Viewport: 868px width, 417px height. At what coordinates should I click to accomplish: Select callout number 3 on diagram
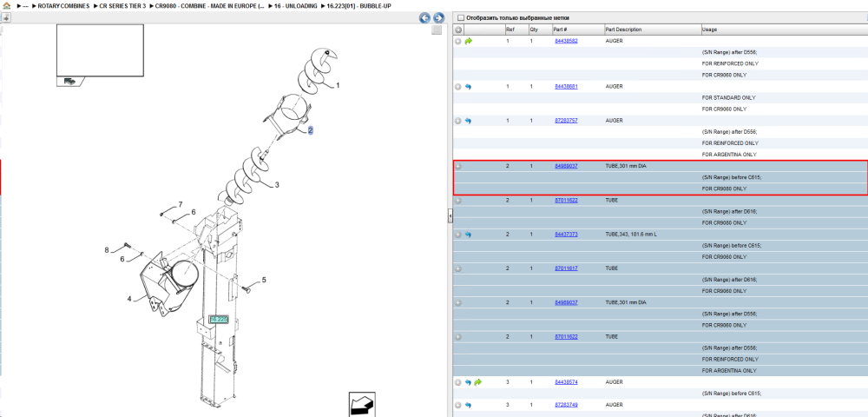pyautogui.click(x=277, y=185)
